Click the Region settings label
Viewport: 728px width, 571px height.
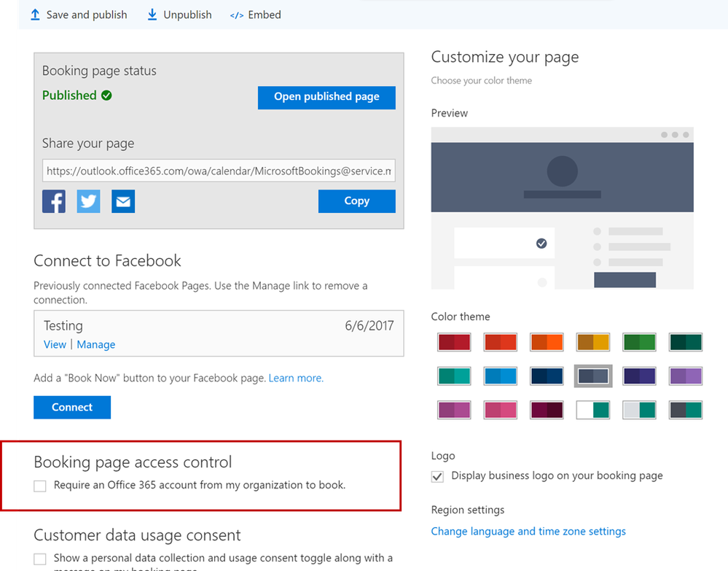click(468, 510)
